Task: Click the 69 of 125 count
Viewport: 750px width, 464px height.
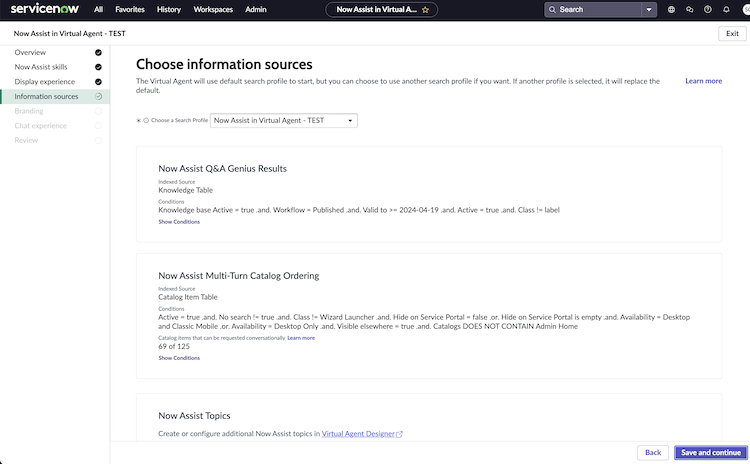Action: (174, 346)
